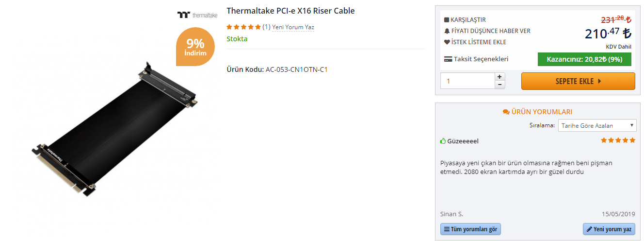Viewport: 644px width, 241px height.
Task: Click the bell icon for price drop alert
Action: point(447,31)
